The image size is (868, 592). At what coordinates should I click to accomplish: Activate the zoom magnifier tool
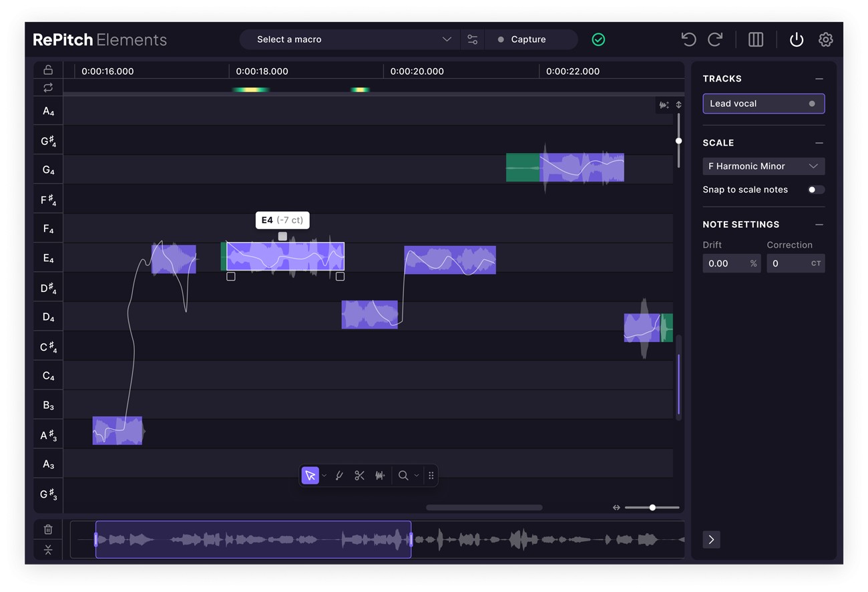tap(403, 475)
